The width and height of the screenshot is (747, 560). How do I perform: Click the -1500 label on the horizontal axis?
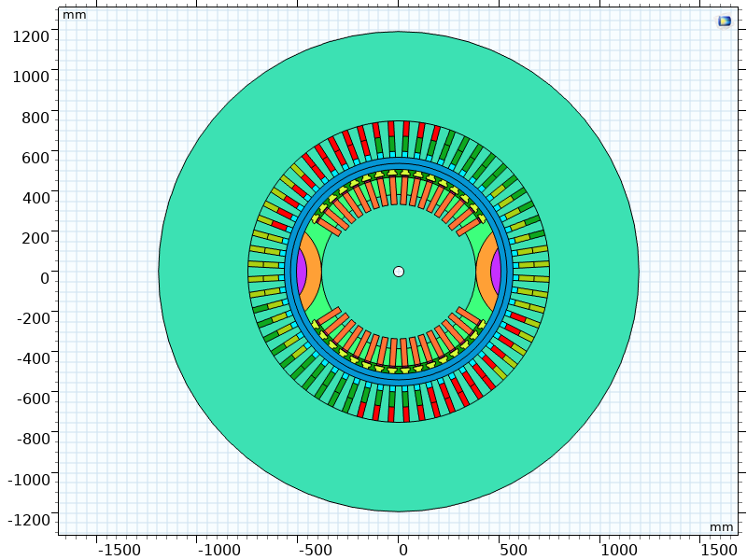click(x=120, y=551)
